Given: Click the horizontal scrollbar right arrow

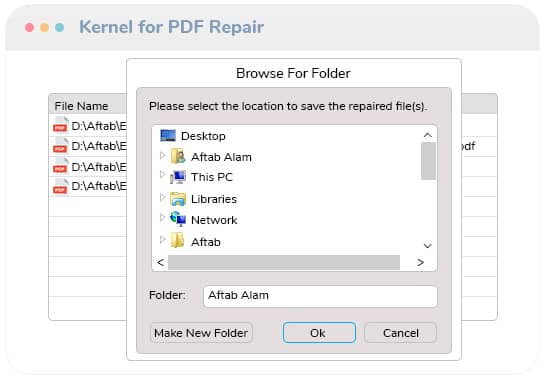Looking at the screenshot, I should (420, 262).
